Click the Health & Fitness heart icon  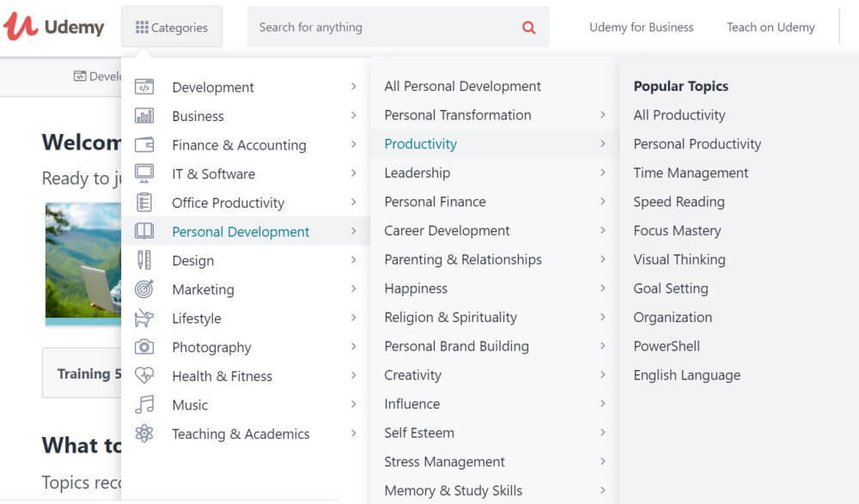point(144,376)
